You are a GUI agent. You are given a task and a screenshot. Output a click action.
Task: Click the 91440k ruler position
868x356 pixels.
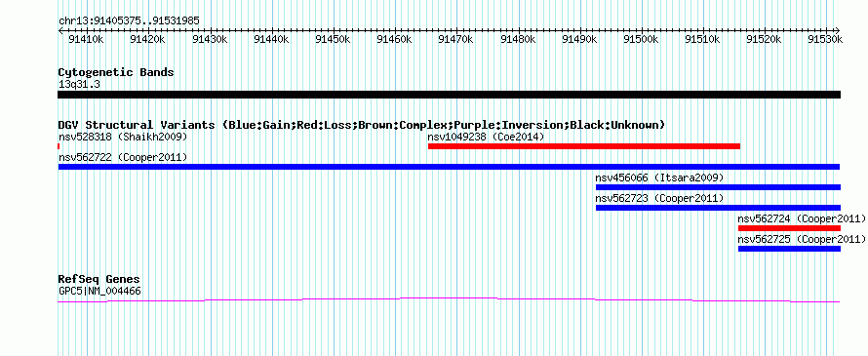coord(271,39)
